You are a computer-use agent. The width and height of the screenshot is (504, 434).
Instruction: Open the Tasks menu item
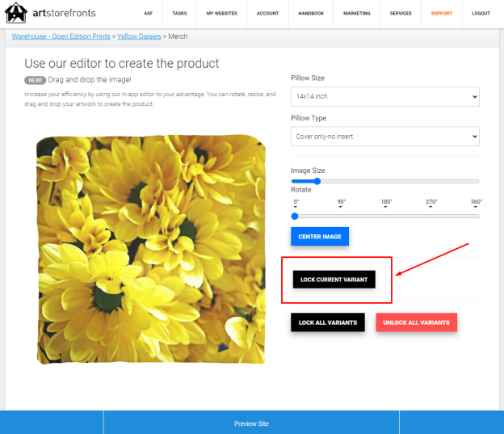point(179,14)
